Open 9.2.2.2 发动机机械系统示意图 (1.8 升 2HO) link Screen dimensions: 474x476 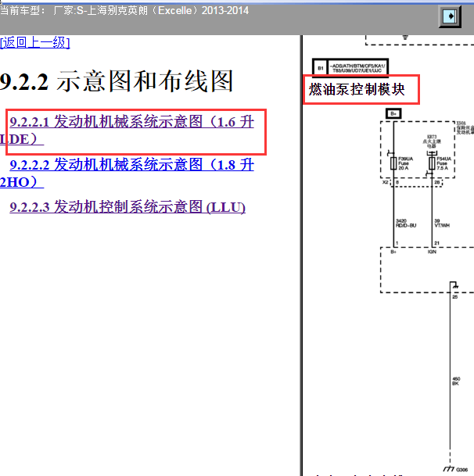pos(127,174)
